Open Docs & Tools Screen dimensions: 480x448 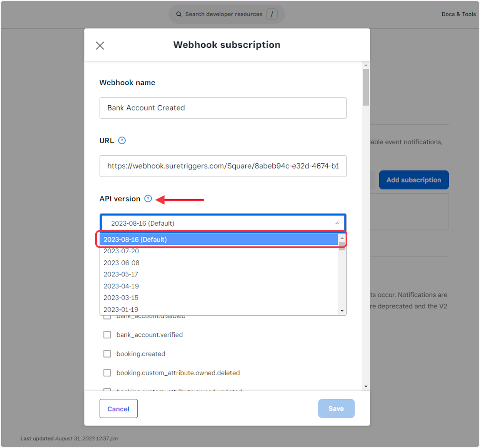point(458,14)
